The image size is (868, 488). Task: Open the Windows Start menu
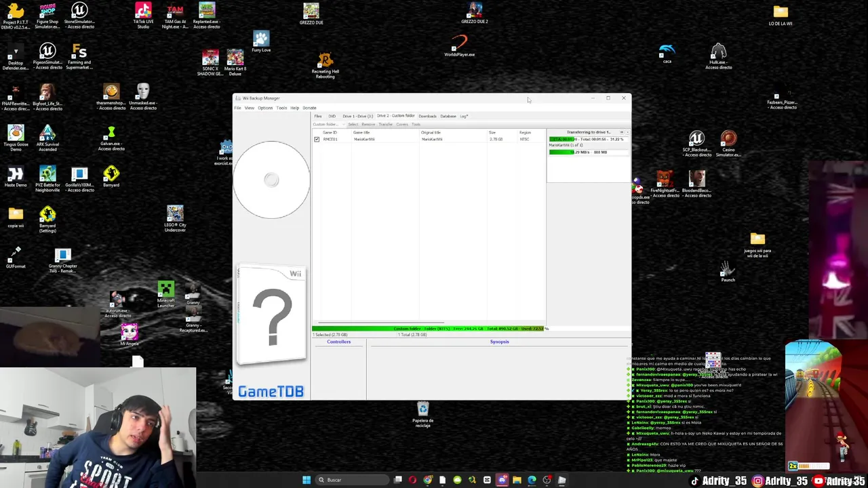pos(307,480)
